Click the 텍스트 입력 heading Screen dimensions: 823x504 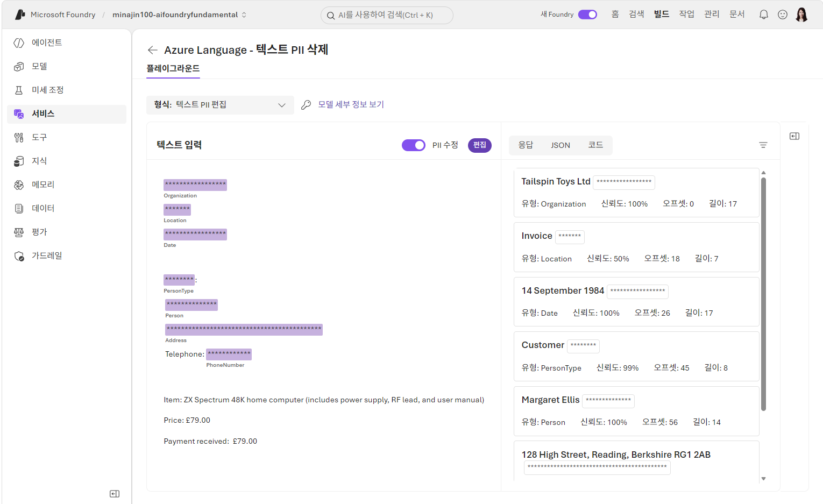(179, 145)
